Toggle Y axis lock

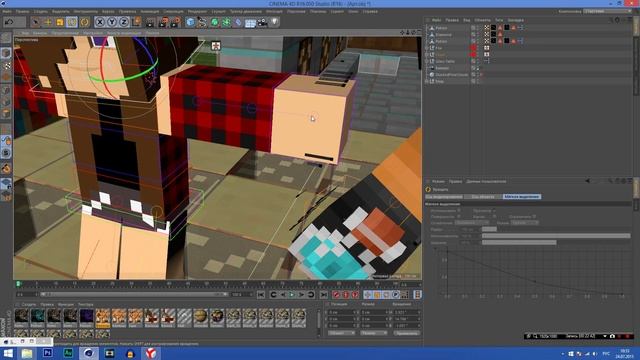(112, 22)
